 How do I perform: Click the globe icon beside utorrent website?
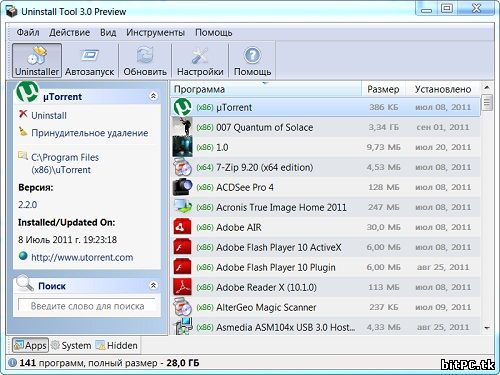23,256
